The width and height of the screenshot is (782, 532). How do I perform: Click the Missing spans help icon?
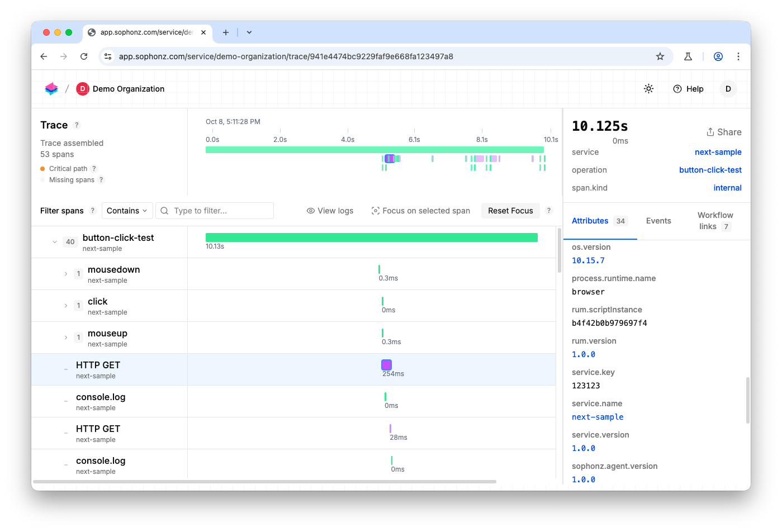[x=101, y=180]
